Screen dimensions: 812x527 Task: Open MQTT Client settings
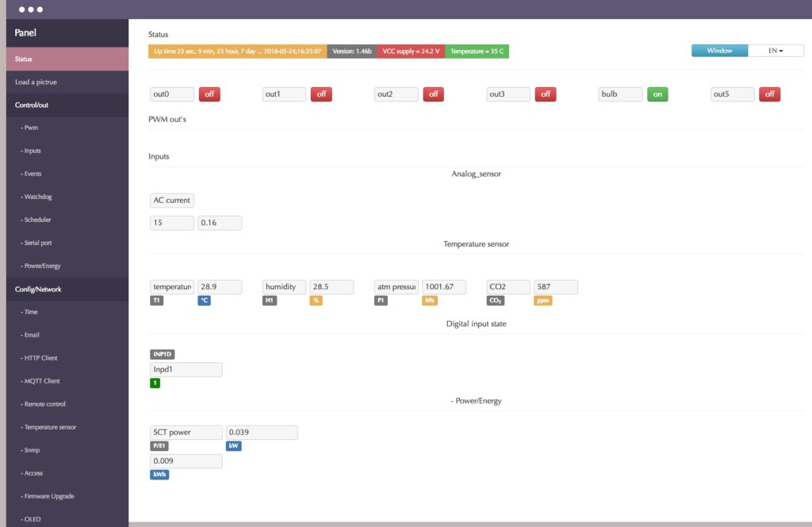click(x=67, y=381)
